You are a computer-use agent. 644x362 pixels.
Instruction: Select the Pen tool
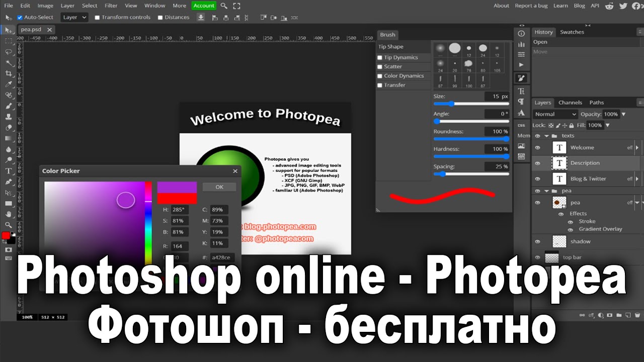click(x=9, y=182)
